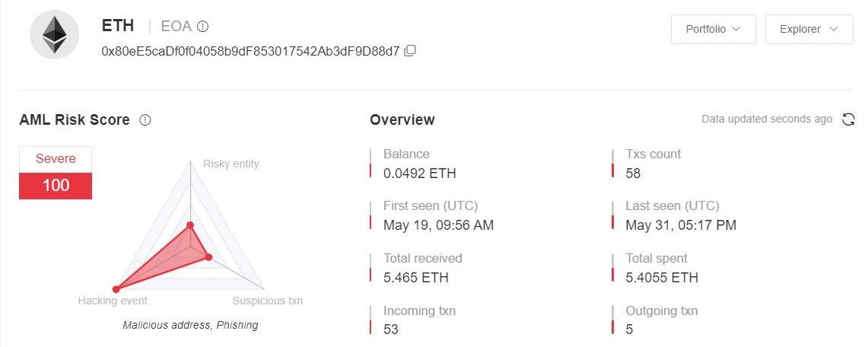868x347 pixels.
Task: Refresh the overview data
Action: (x=849, y=119)
